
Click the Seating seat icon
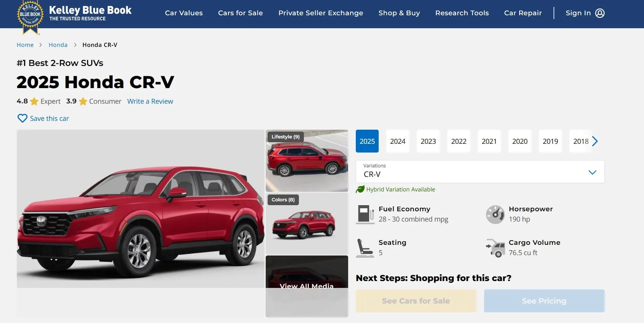pyautogui.click(x=365, y=248)
